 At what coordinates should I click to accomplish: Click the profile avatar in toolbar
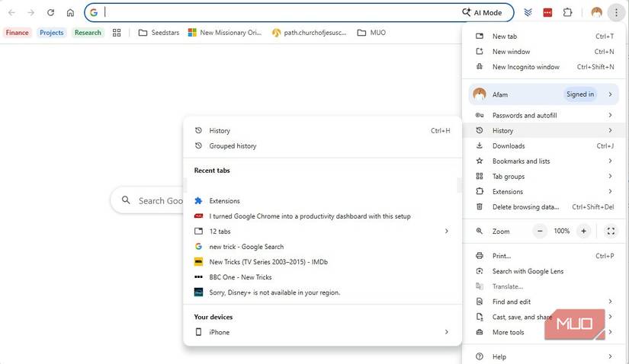point(596,12)
